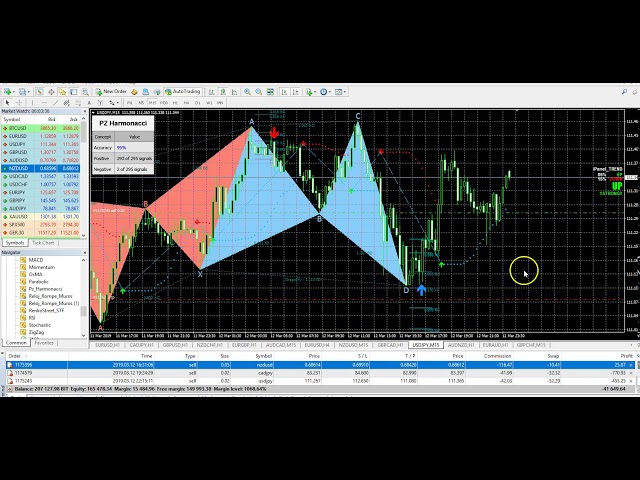Screen dimensions: 640x480
Task: Open the Favorites tab in Navigator
Action: coord(45,343)
